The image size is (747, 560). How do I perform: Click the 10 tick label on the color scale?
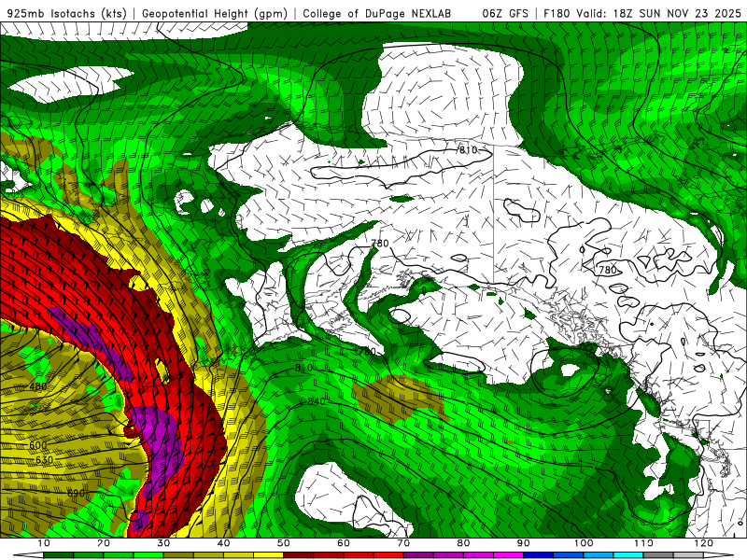43,543
